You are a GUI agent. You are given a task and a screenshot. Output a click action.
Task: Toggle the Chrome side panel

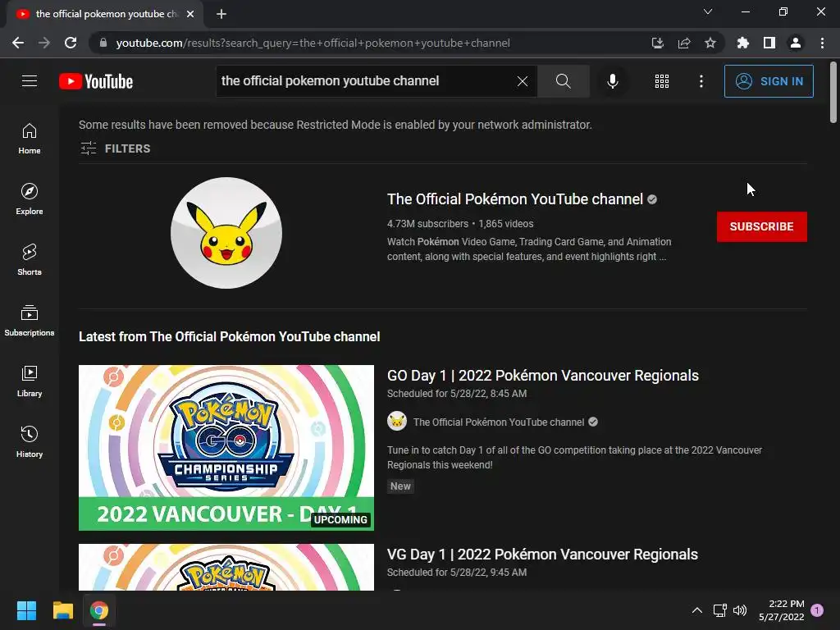point(769,43)
